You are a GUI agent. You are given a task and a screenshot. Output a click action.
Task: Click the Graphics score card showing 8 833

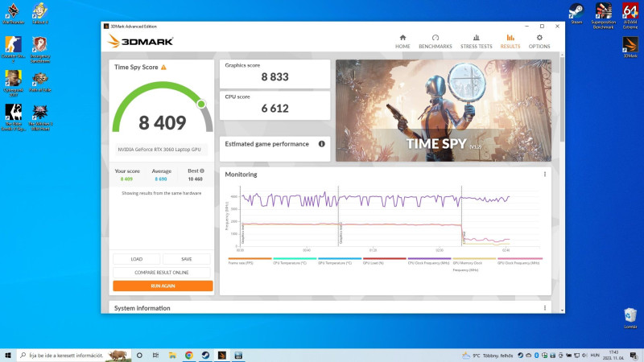coord(275,74)
